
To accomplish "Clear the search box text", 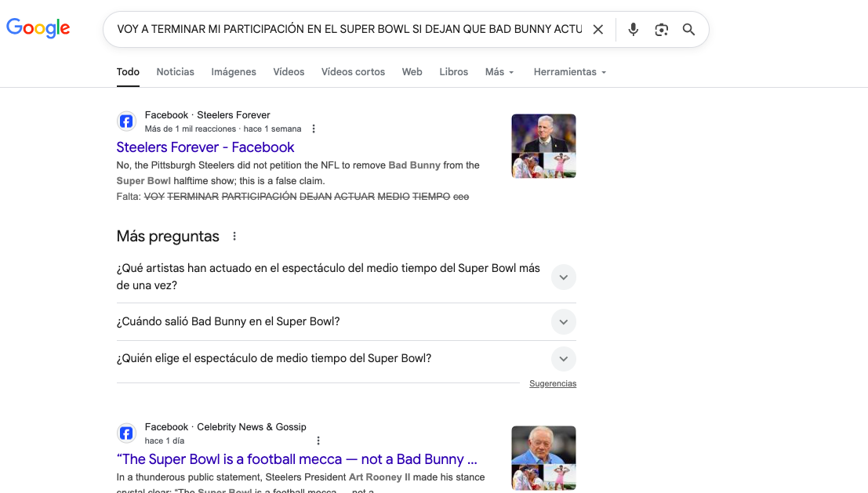I will click(x=598, y=30).
